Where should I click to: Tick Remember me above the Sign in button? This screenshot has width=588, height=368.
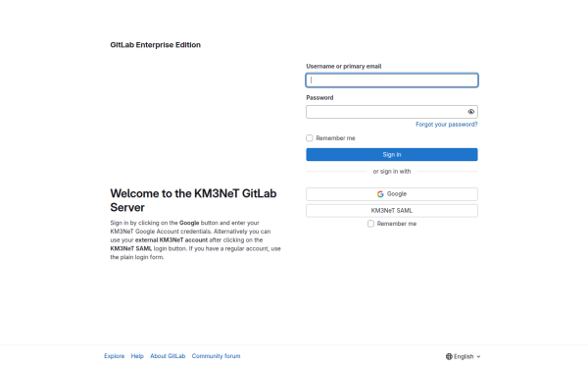point(310,138)
